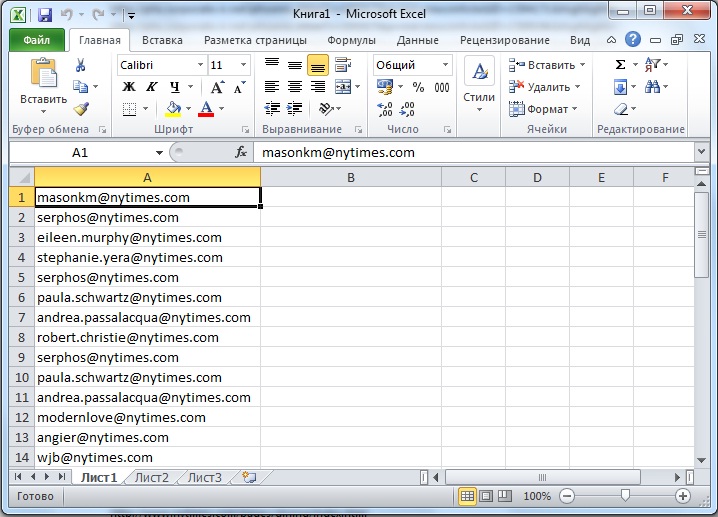This screenshot has width=718, height=517.
Task: Open Excel Help question mark icon
Action: point(633,39)
